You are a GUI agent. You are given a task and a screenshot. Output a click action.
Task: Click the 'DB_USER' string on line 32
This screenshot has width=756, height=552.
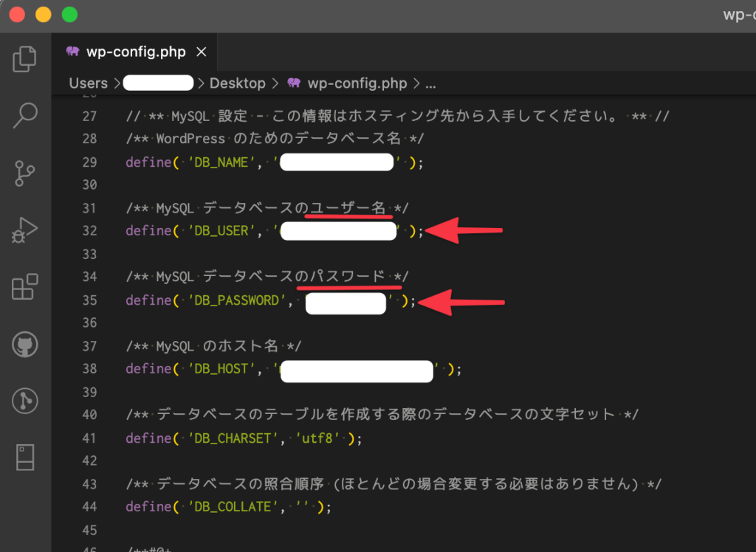click(x=221, y=230)
